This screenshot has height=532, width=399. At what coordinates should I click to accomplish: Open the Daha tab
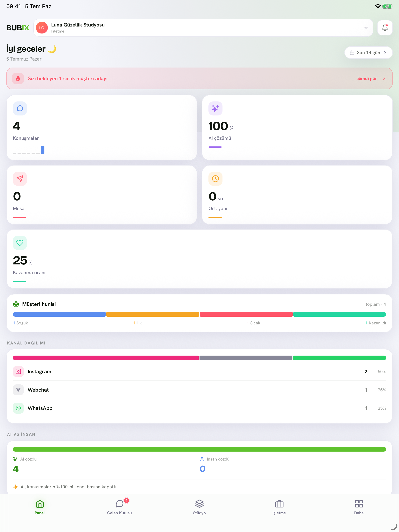pyautogui.click(x=359, y=507)
